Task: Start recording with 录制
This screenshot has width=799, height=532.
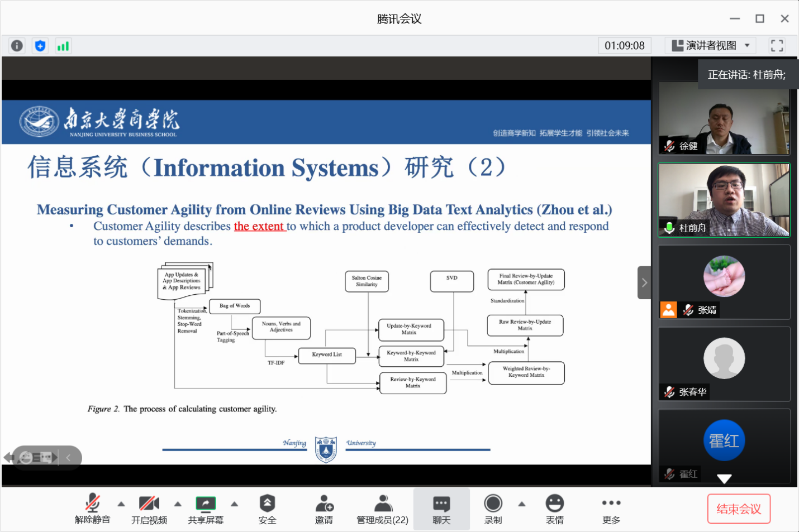Action: coord(493,509)
